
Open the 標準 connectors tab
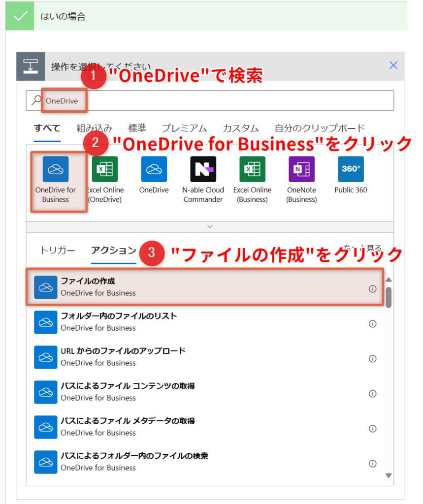[x=137, y=128]
